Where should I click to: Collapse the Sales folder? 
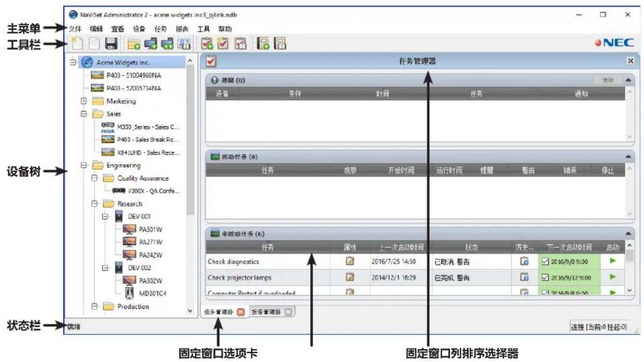[83, 114]
